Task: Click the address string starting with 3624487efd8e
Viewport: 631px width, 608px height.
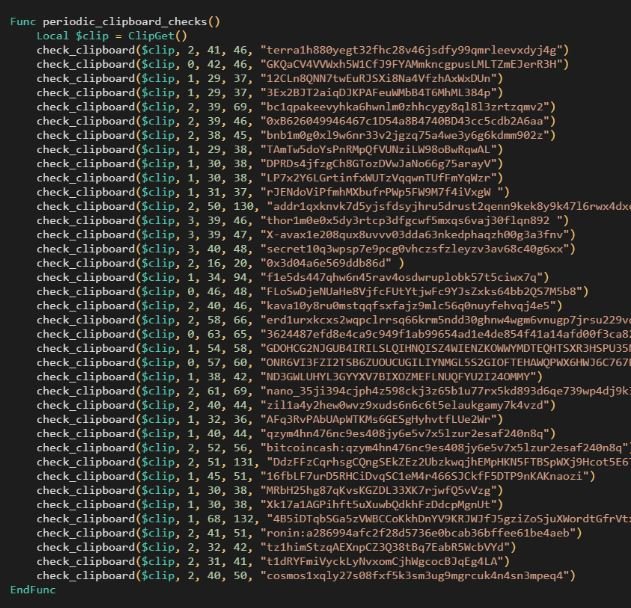Action: click(445, 334)
